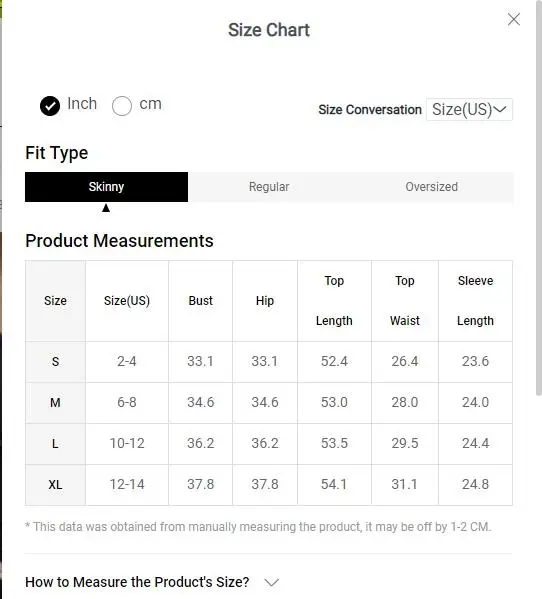Click the dropdown chevron beside Size(US)
Image resolution: width=542 pixels, height=599 pixels.
pyautogui.click(x=500, y=110)
